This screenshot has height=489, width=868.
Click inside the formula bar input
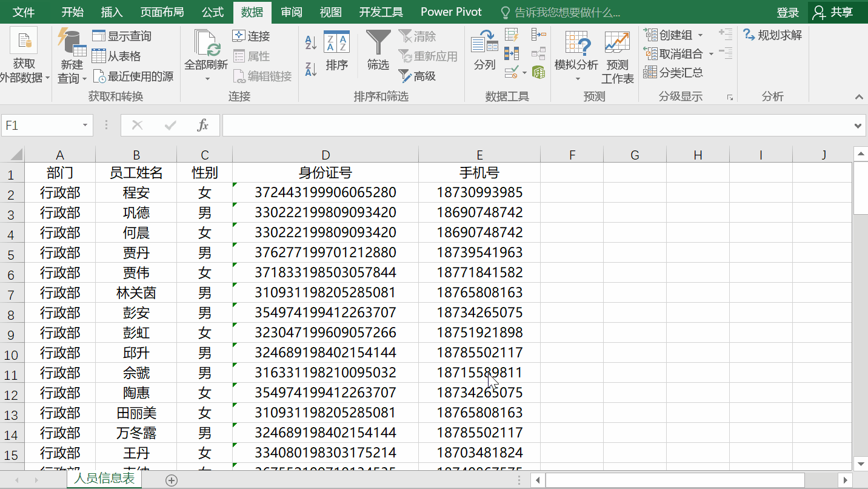533,126
